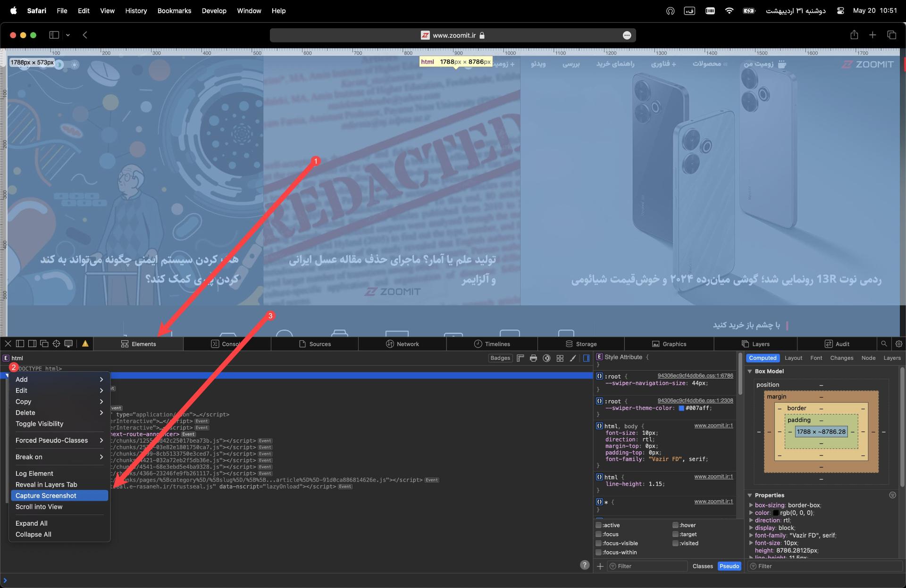
Task: Click the yellow warning triangle icon
Action: tap(85, 344)
